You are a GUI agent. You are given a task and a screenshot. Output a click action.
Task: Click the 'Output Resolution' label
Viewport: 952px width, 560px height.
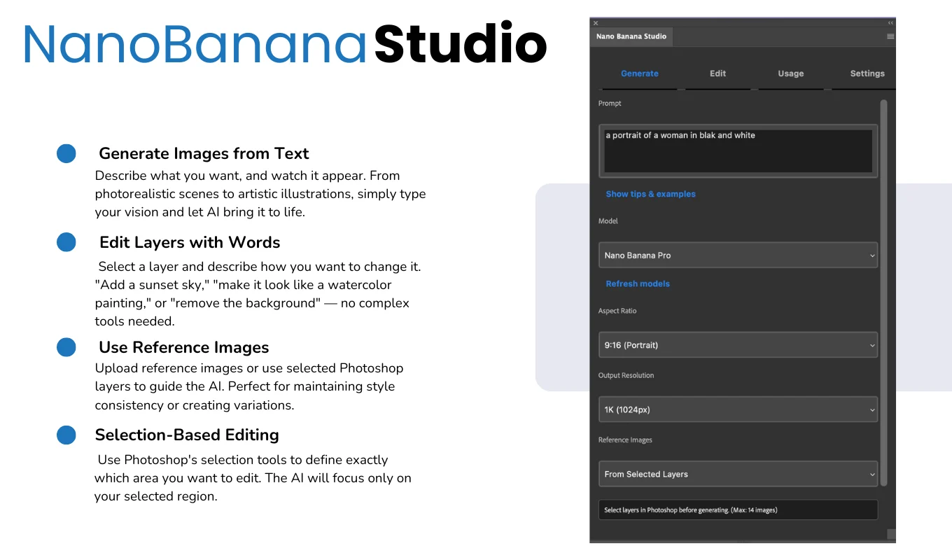point(626,375)
